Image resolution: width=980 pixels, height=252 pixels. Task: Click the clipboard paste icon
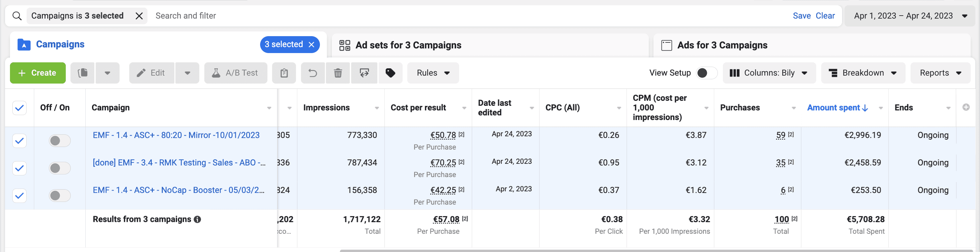(284, 73)
